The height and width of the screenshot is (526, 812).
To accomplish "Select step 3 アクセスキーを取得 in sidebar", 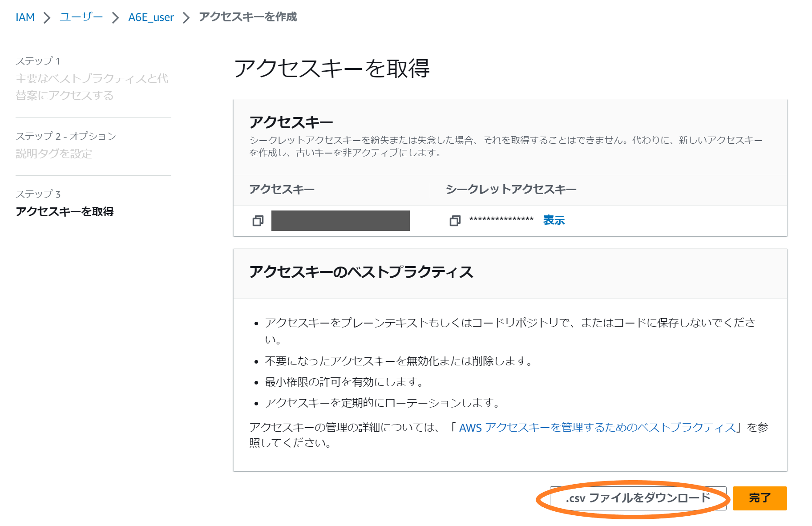I will click(65, 211).
